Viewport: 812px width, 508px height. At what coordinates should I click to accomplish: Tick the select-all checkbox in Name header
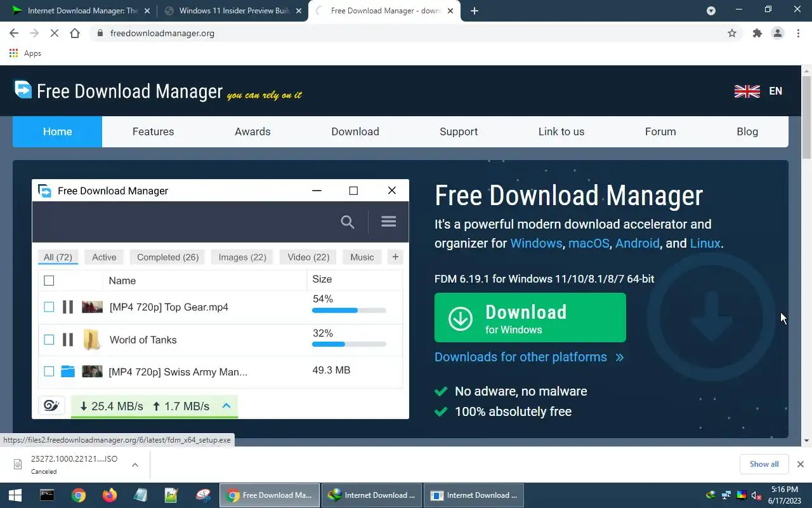pyautogui.click(x=49, y=281)
